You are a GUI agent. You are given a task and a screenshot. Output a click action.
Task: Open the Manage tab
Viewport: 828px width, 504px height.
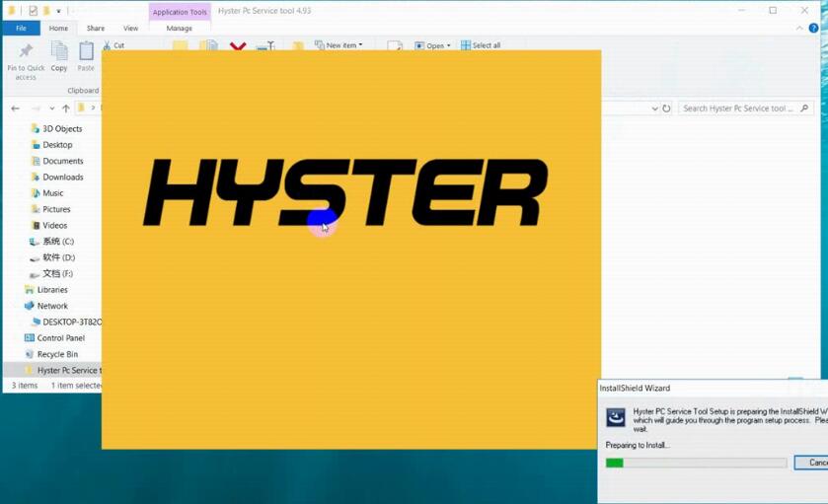click(x=179, y=28)
